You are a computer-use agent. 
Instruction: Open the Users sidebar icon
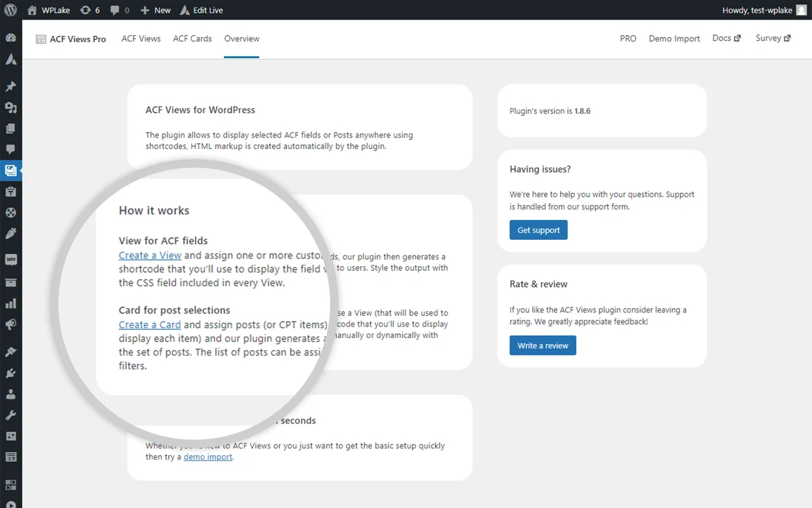pos(11,394)
